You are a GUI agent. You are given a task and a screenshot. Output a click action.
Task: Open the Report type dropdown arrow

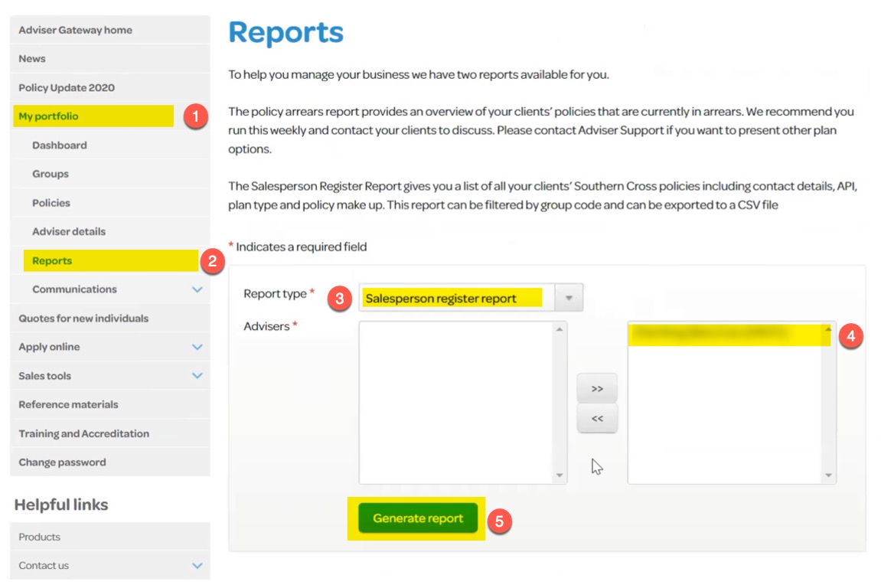[x=569, y=299]
